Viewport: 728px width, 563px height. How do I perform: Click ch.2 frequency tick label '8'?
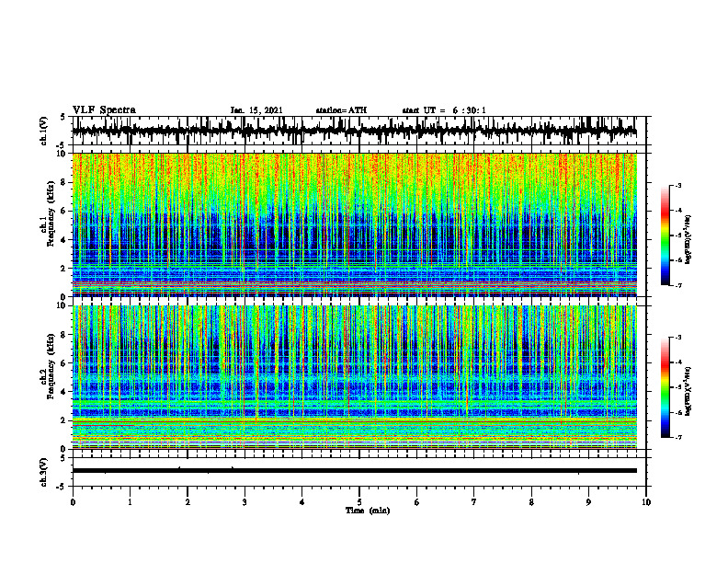pyautogui.click(x=63, y=335)
